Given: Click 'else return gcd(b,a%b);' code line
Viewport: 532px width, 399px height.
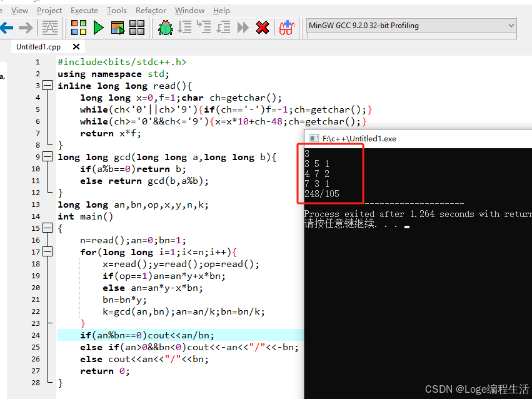Looking at the screenshot, I should point(144,181).
